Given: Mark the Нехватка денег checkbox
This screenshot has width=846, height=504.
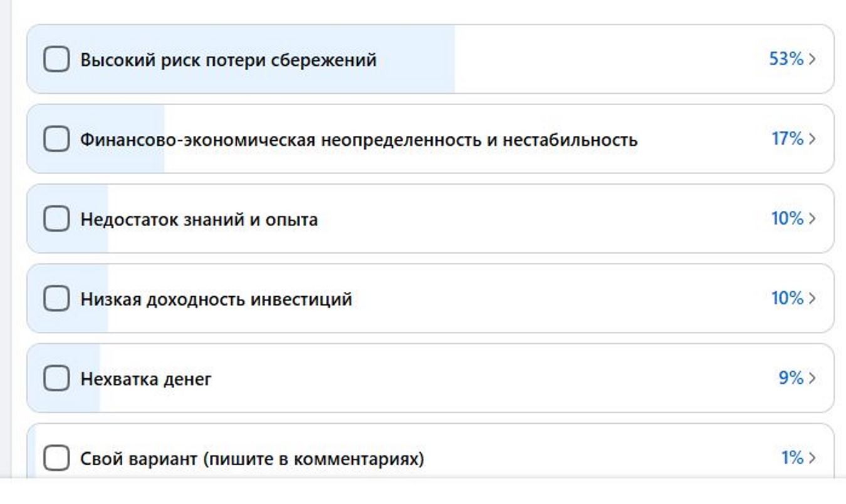Looking at the screenshot, I should 56,378.
